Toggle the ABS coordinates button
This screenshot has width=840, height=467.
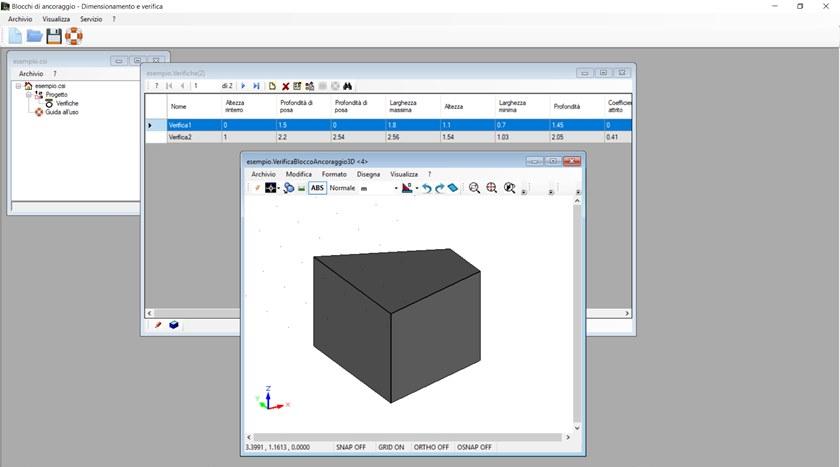tap(317, 188)
